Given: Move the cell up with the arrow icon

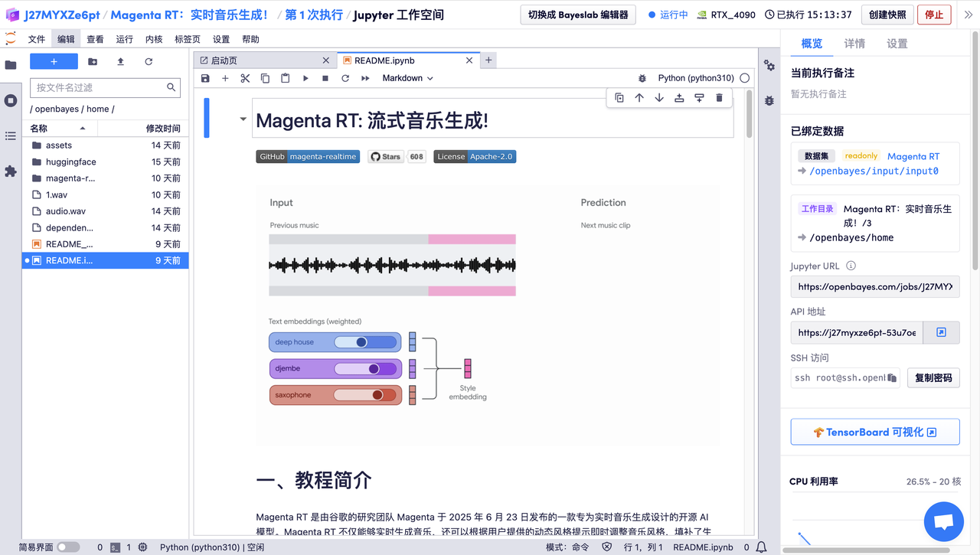Looking at the screenshot, I should (x=639, y=98).
